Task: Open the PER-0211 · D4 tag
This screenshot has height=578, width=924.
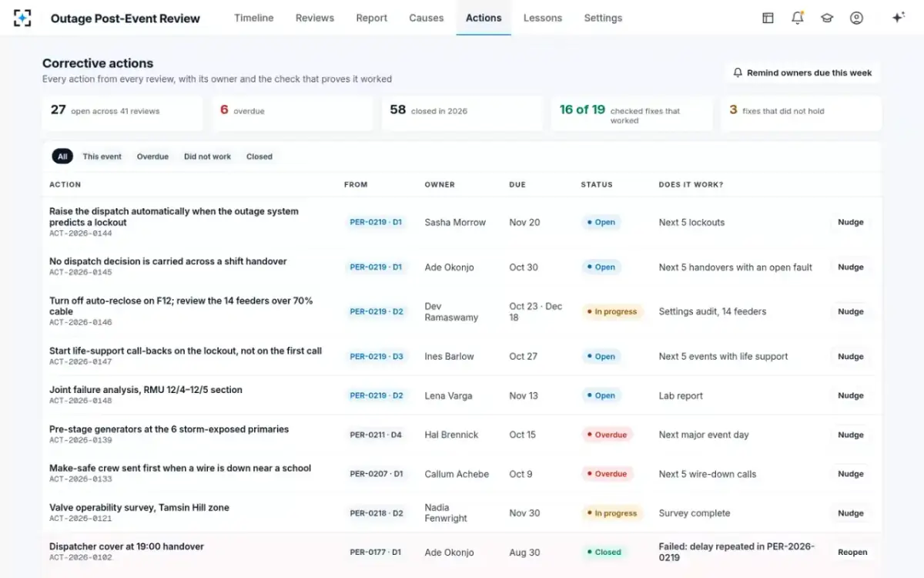Action: [x=376, y=435]
